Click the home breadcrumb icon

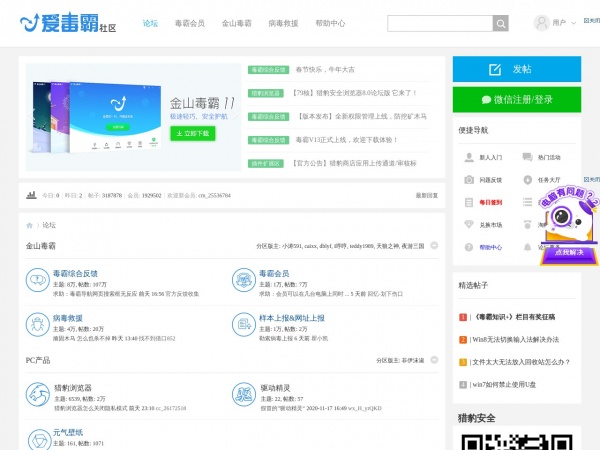(x=29, y=225)
